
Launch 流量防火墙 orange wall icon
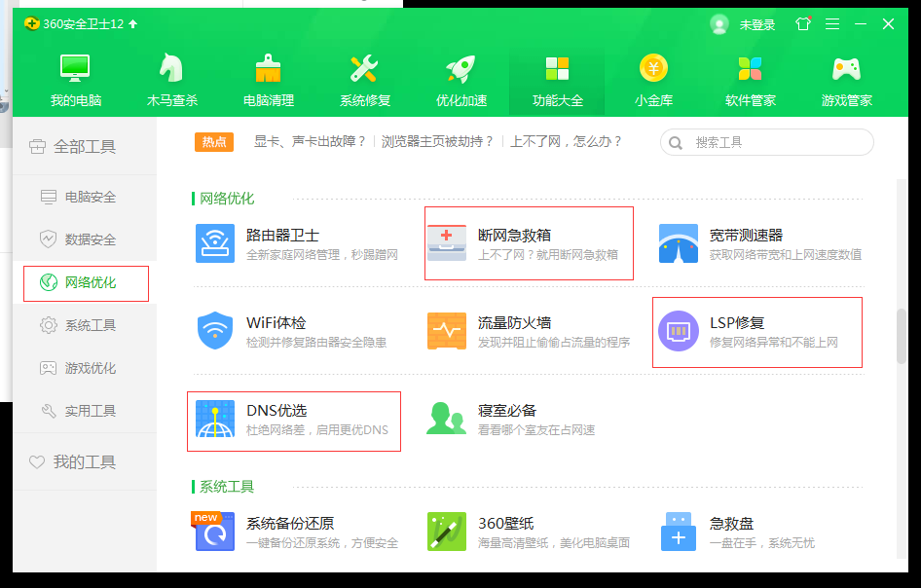[x=447, y=331]
